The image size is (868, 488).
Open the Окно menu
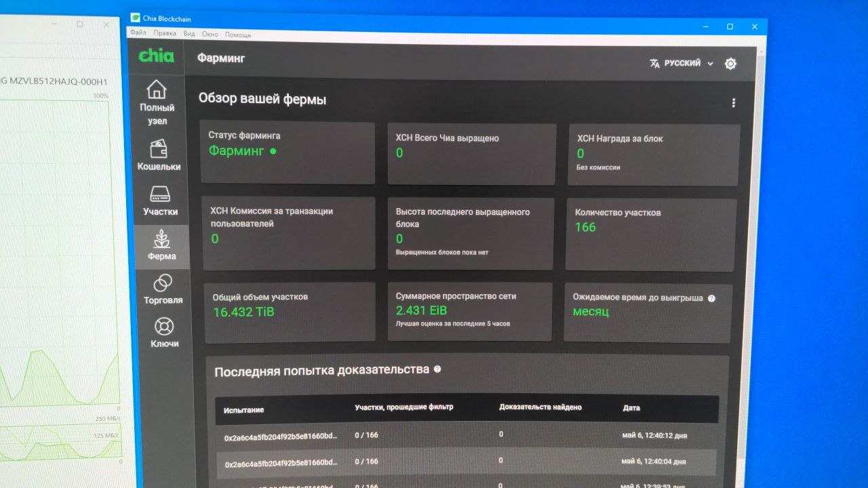tap(210, 34)
